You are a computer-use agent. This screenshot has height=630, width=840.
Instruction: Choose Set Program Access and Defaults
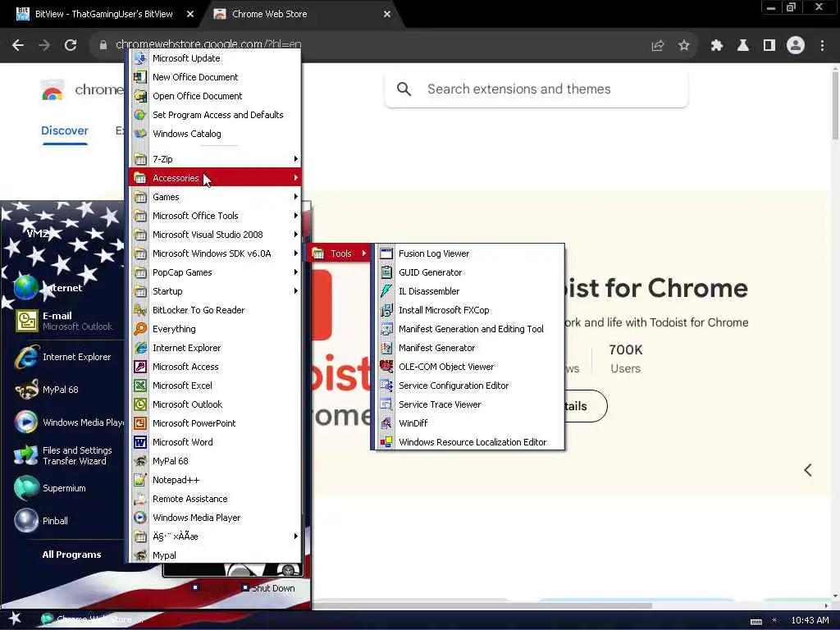click(215, 115)
